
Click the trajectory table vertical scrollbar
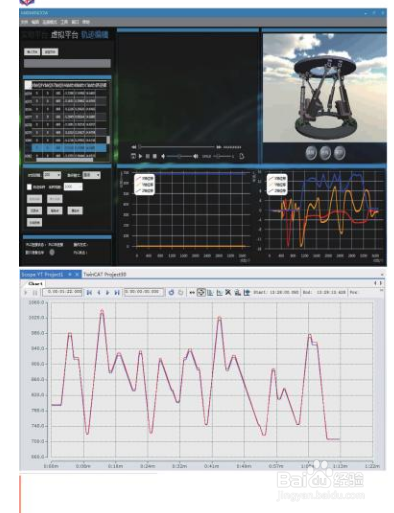[108, 140]
